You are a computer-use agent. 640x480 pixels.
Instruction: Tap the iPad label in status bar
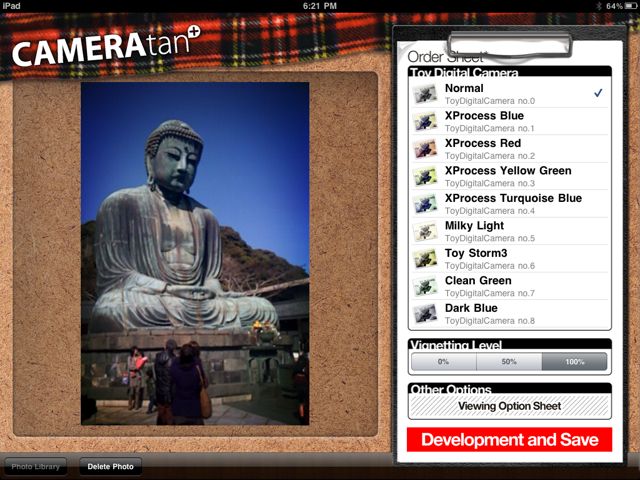pyautogui.click(x=11, y=6)
